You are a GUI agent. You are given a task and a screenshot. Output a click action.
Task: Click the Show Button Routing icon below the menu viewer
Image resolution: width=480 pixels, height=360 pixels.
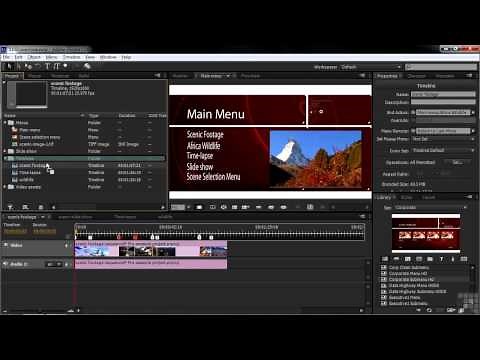pos(223,207)
